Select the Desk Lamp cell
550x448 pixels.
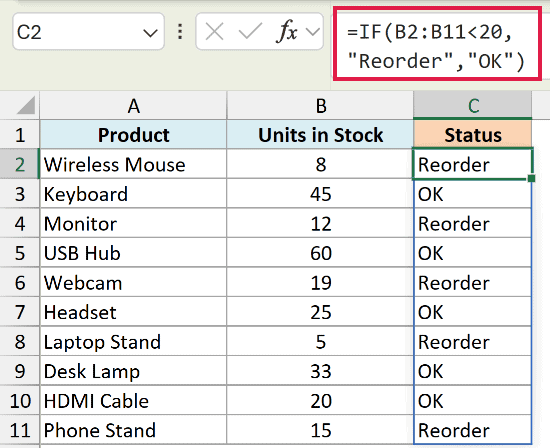[133, 371]
